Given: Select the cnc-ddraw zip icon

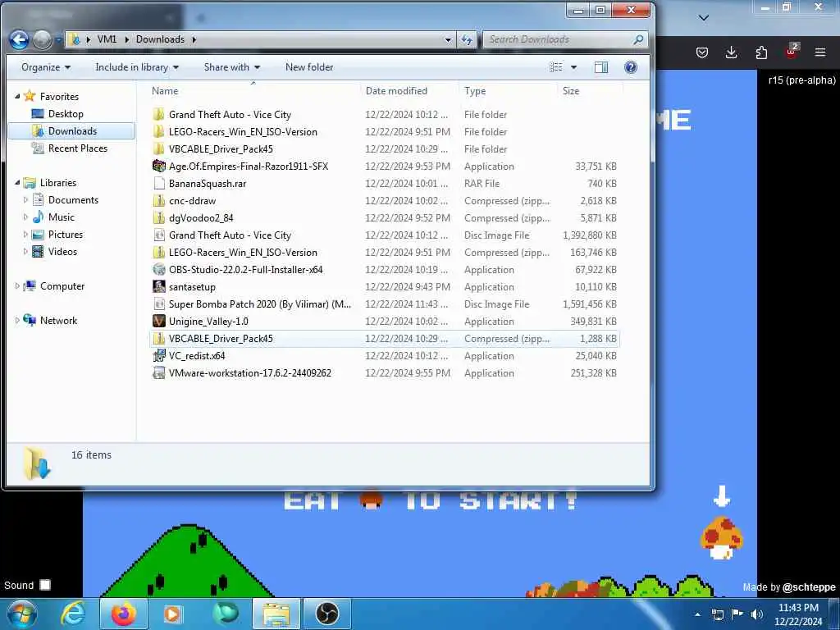Looking at the screenshot, I should tap(158, 201).
